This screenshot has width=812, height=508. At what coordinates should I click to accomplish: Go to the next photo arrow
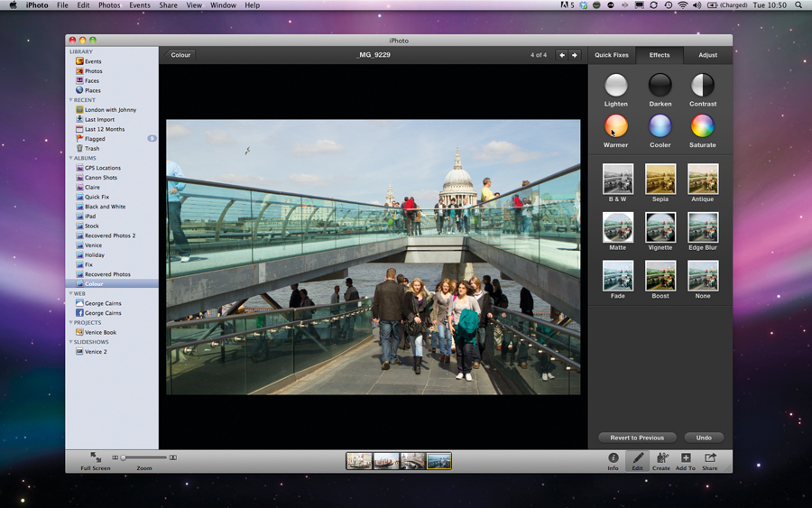tap(575, 55)
